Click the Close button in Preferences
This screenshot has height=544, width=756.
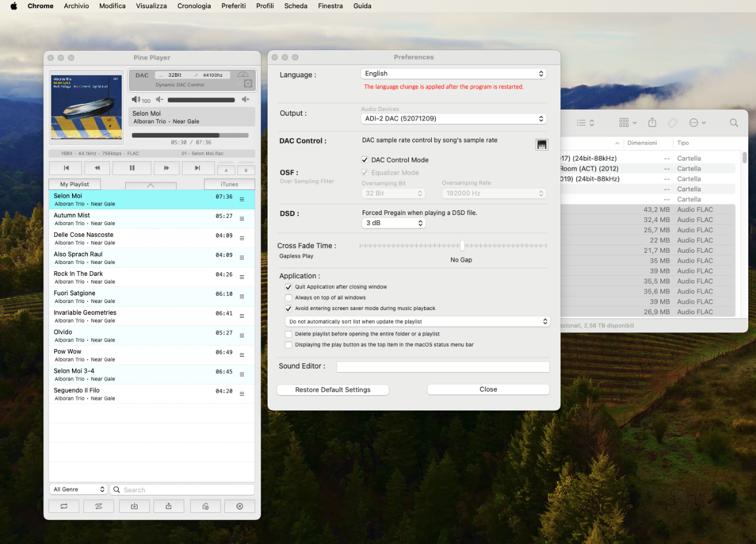[x=488, y=390]
